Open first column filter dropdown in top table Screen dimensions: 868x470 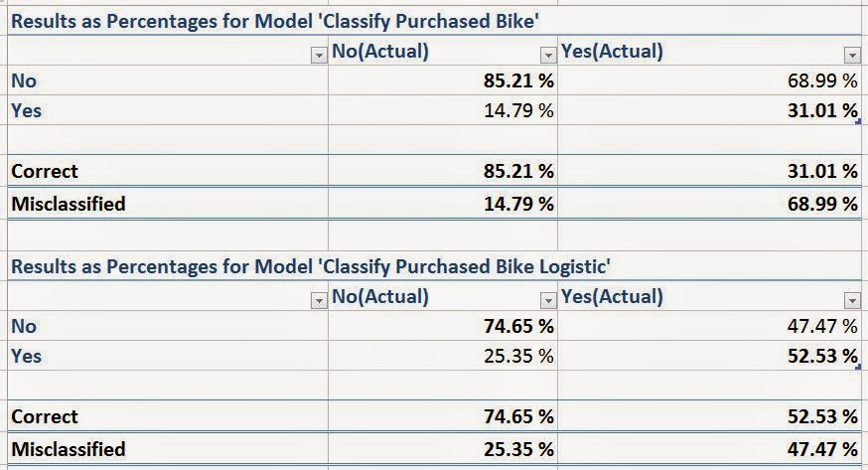[x=318, y=56]
